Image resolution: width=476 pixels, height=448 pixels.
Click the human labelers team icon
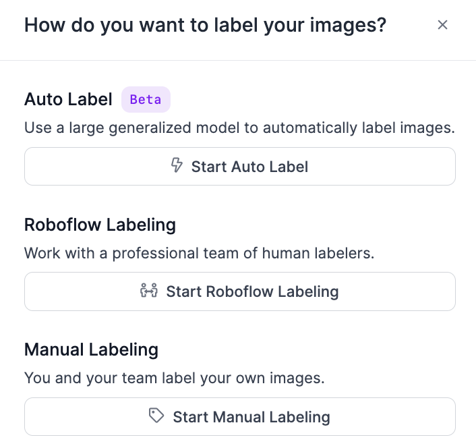pos(148,291)
